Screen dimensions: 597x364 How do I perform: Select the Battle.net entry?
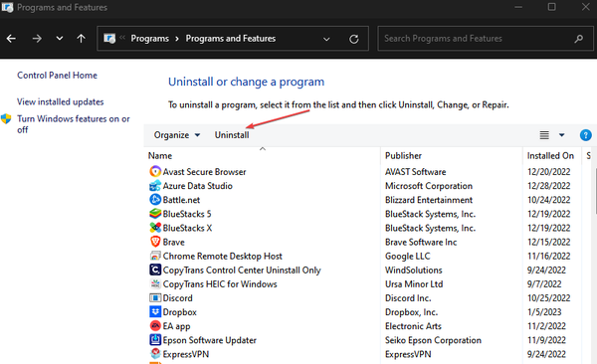(181, 200)
